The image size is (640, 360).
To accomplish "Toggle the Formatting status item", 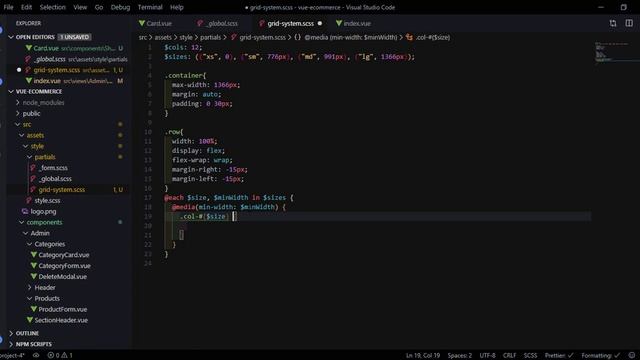I will (x=600, y=356).
